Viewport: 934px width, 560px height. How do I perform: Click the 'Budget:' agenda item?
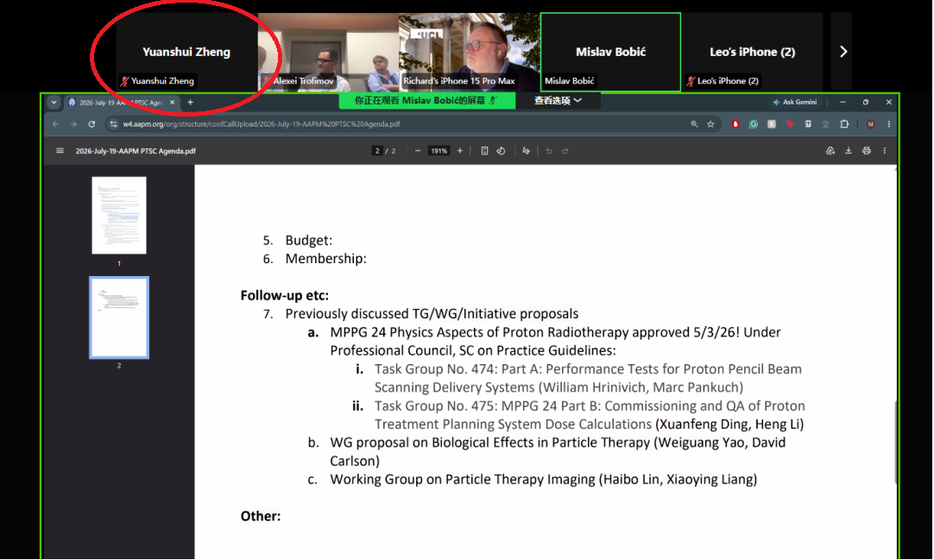pyautogui.click(x=308, y=241)
